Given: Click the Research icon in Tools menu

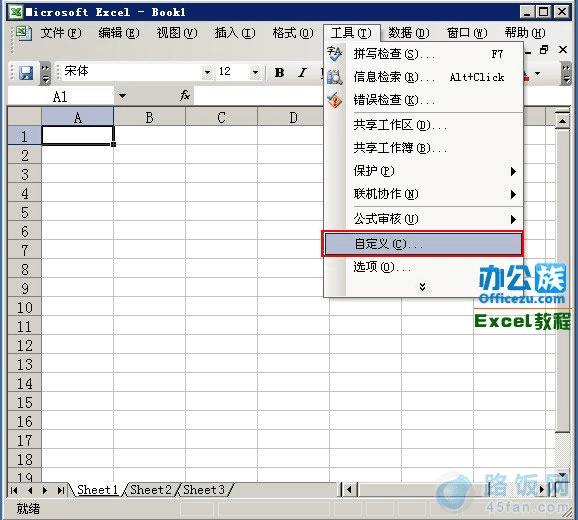Looking at the screenshot, I should pyautogui.click(x=335, y=77).
